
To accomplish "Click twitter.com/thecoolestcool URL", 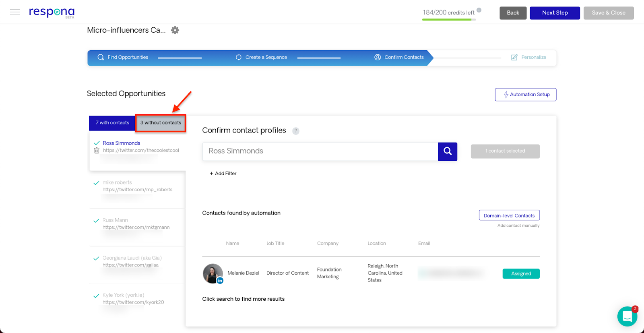I will (141, 150).
